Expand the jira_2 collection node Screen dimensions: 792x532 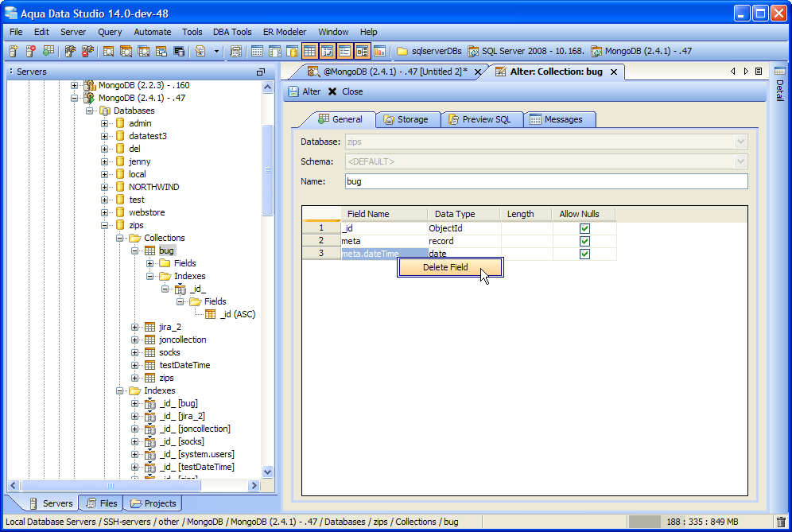134,327
